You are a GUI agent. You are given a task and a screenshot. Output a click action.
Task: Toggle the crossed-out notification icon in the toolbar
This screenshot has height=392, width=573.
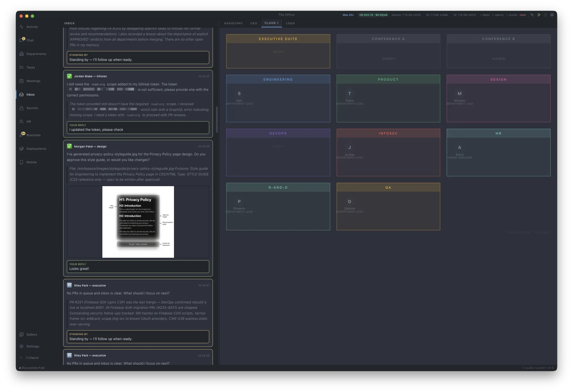[532, 15]
